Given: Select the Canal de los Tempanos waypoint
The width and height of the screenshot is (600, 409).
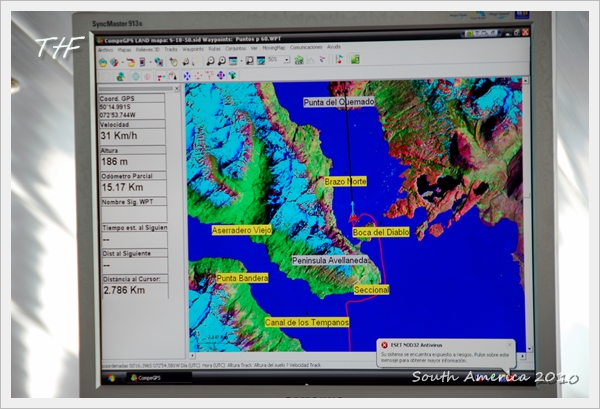Looking at the screenshot, I should click(307, 323).
